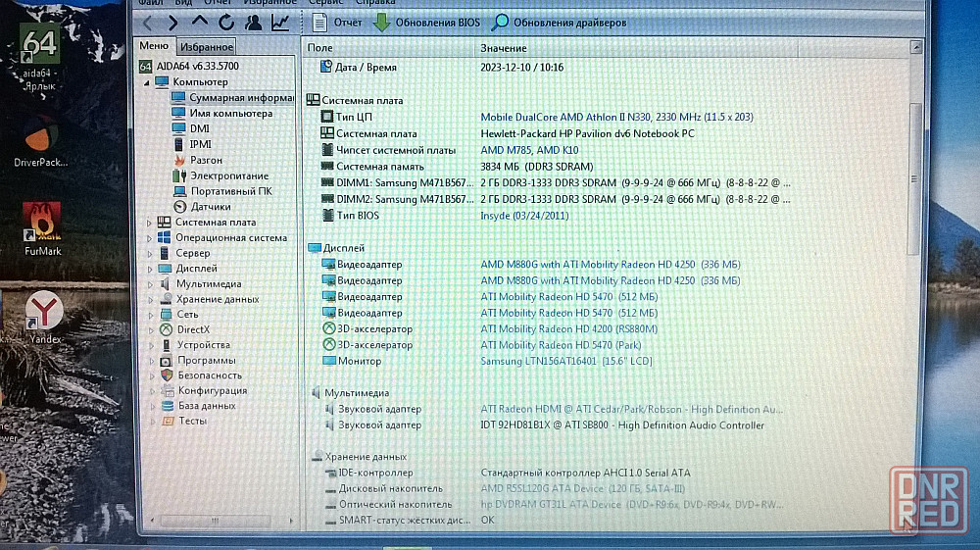Screen dimensions: 980x550
Task: Open the first ATI Mobility Radeon HD 5470 (512 МБ) link
Action: pyautogui.click(x=568, y=297)
